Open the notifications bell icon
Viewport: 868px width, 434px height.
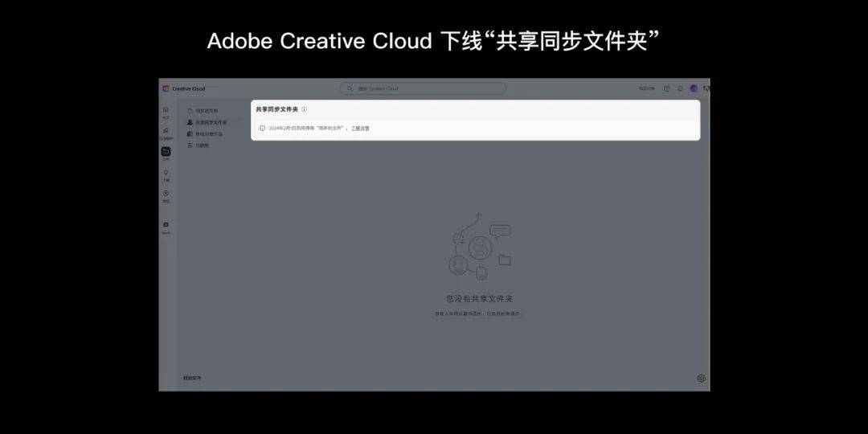click(680, 88)
